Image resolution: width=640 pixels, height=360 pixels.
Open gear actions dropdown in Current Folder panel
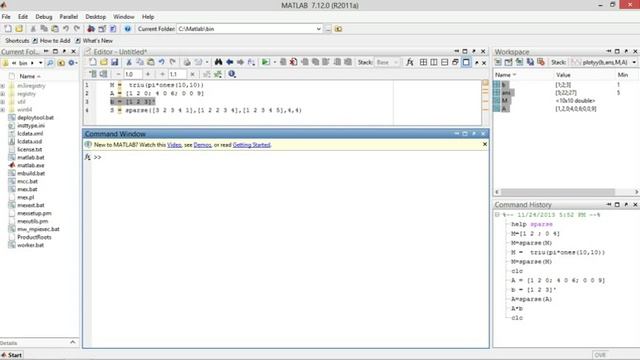73,63
